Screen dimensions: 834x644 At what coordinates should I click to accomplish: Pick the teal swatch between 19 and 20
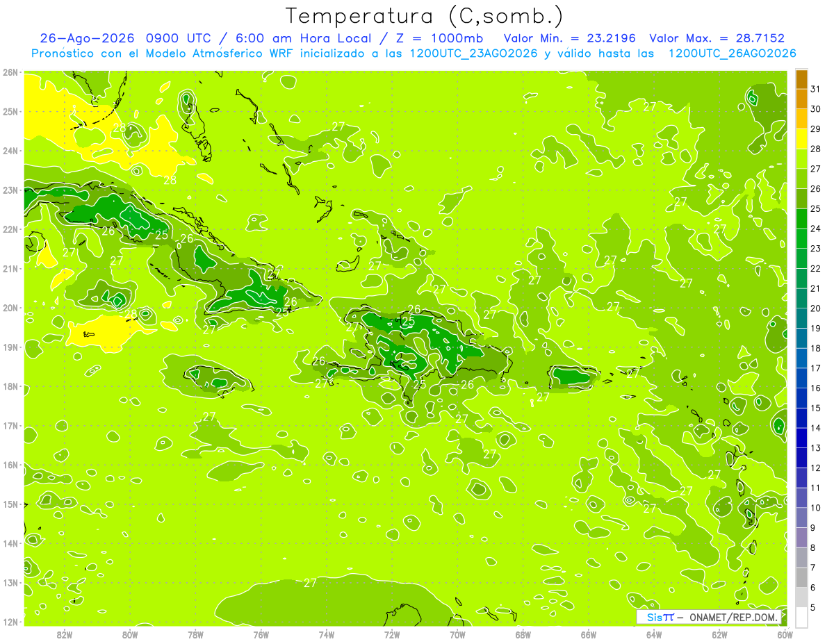click(x=801, y=318)
